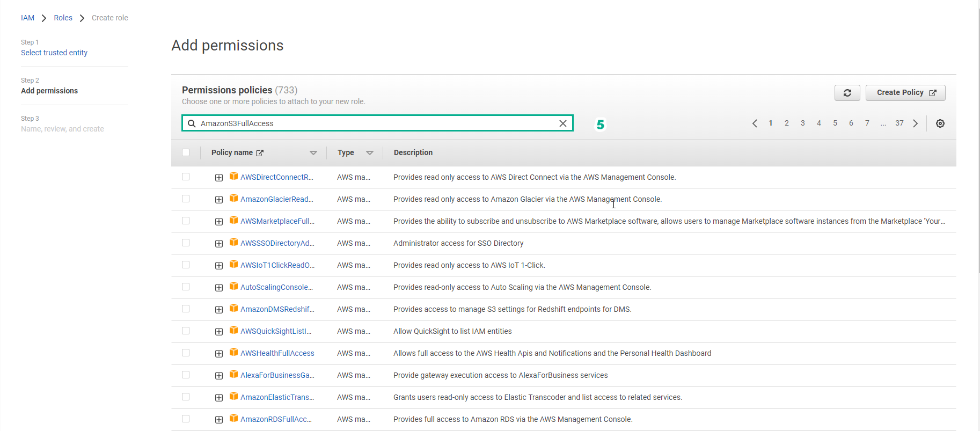
Task: Click the orange box icon for AmazonDMSRedshif...
Action: pos(233,308)
